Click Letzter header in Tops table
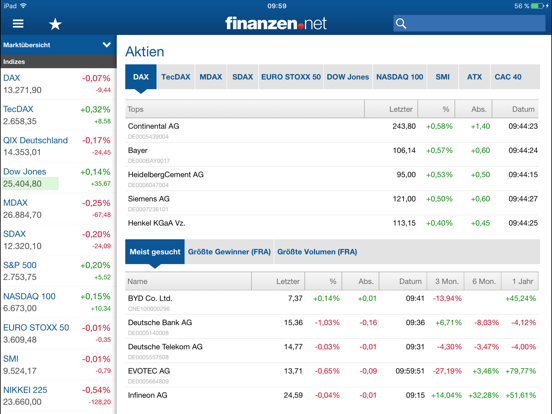This screenshot has height=414, width=552. pos(391,109)
